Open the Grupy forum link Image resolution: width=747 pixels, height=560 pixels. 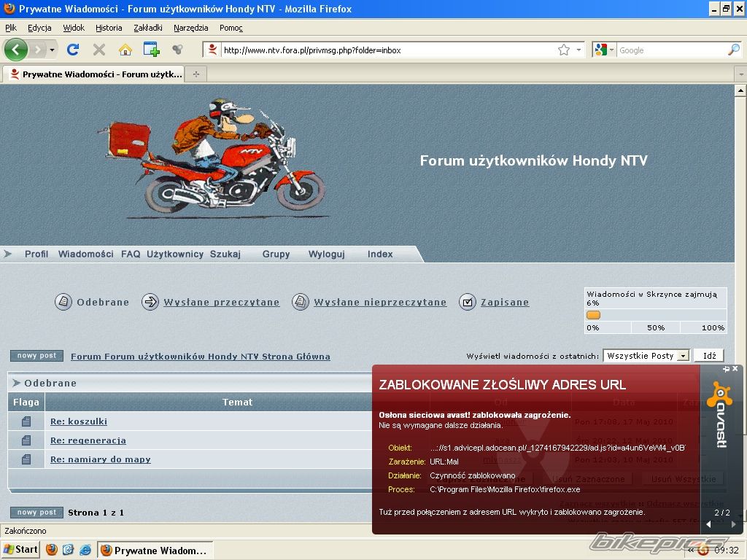coord(276,254)
